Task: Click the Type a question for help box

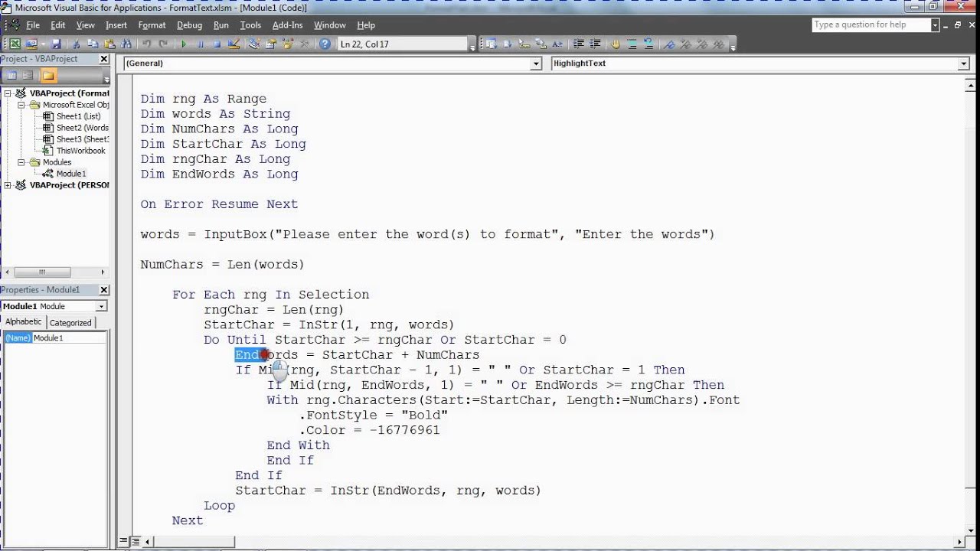Action: tap(871, 24)
